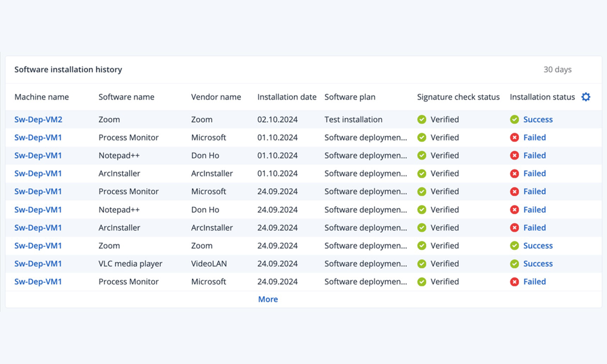The height and width of the screenshot is (364, 607).
Task: Open Failed status for Process Monitor dated 01.10.2024
Action: click(534, 138)
